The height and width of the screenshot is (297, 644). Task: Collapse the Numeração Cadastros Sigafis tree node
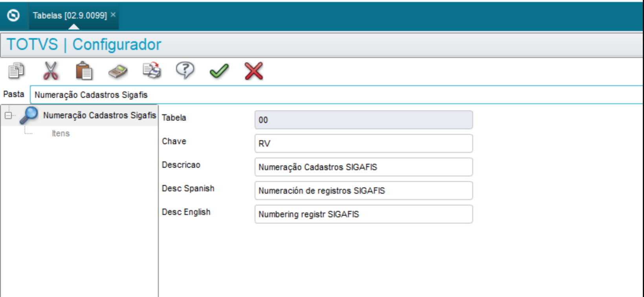(8, 115)
